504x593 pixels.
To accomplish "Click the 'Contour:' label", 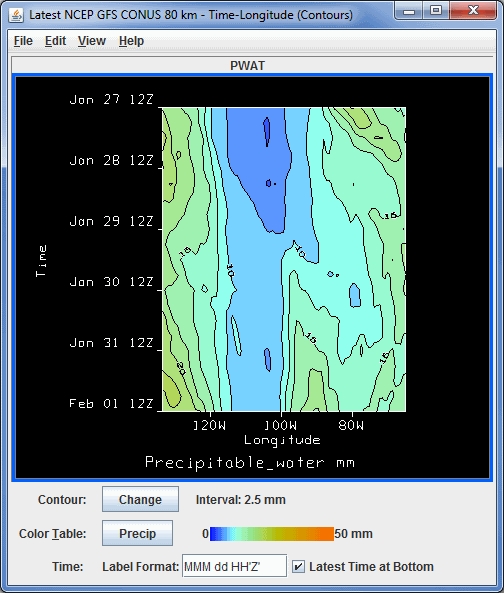I will [62, 500].
